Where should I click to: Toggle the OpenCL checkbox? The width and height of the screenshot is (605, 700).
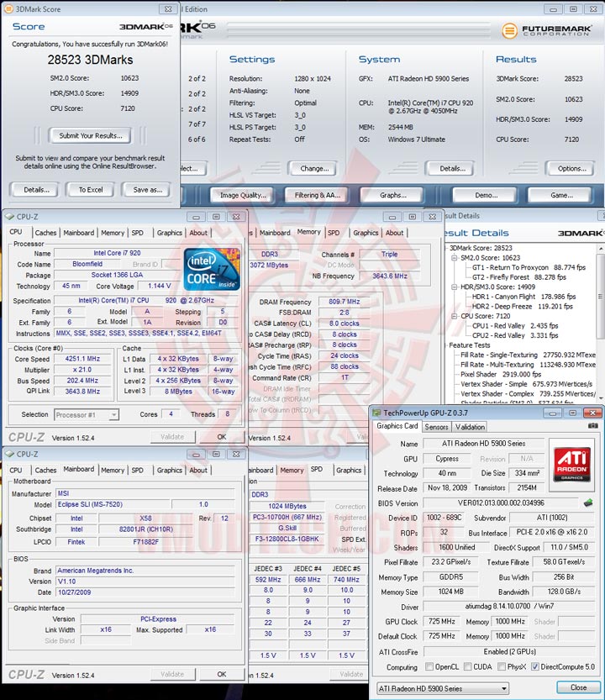(x=429, y=666)
